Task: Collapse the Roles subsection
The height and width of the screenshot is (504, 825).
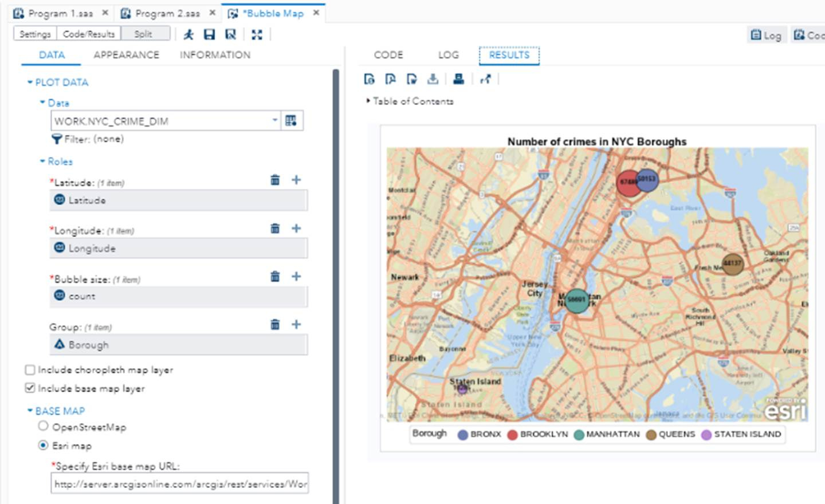Action: tap(42, 162)
